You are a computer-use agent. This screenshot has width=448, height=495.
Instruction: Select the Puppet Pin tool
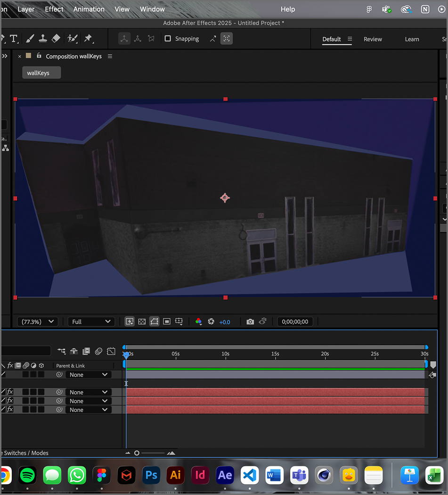click(87, 38)
